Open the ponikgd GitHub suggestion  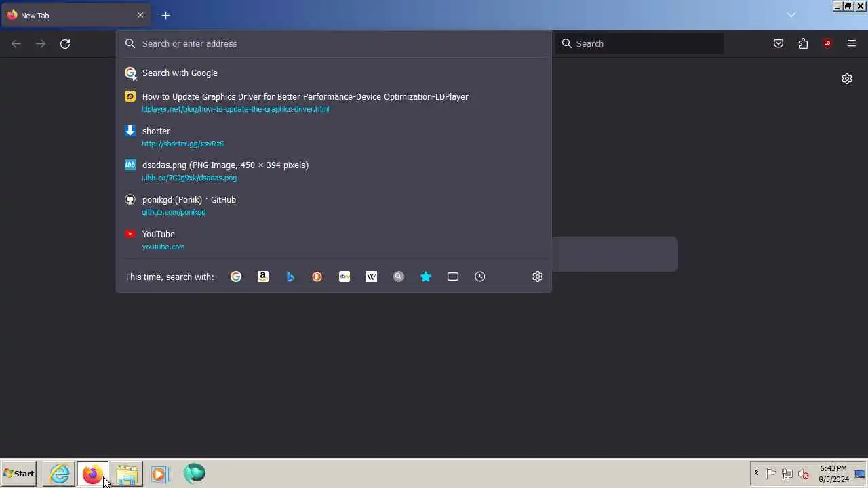click(334, 205)
